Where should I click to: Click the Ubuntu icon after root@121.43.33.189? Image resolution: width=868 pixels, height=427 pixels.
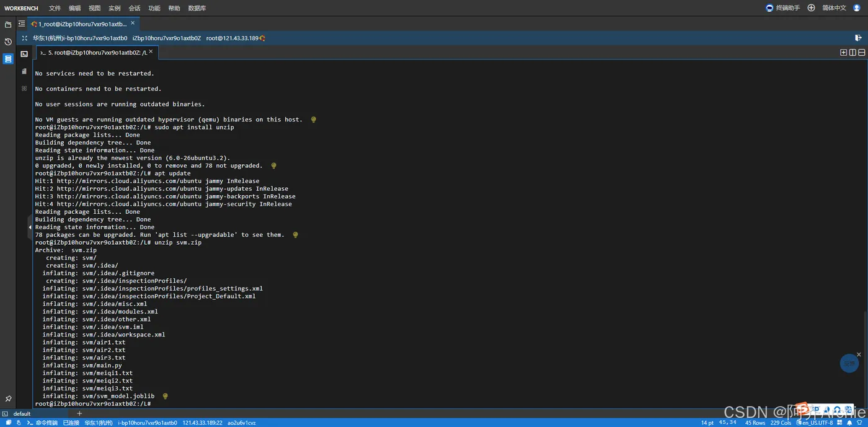coord(263,38)
